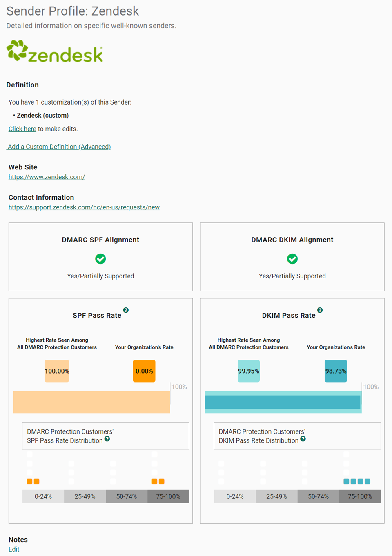Click the 'Sender Profile: Zendesk' heading
Viewport: 392px width, 556px height.
point(73,11)
